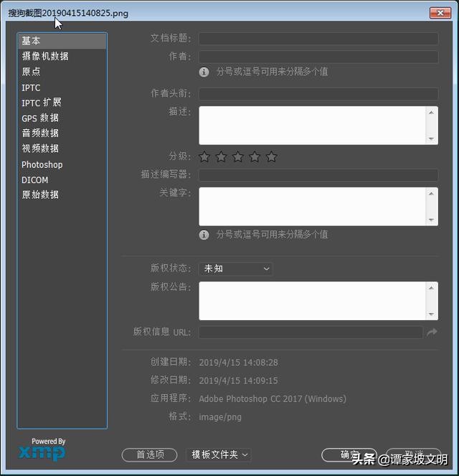459x476 pixels.
Task: Click the 创建日期 value 2019/4/15 14:08:28
Action: click(x=238, y=363)
